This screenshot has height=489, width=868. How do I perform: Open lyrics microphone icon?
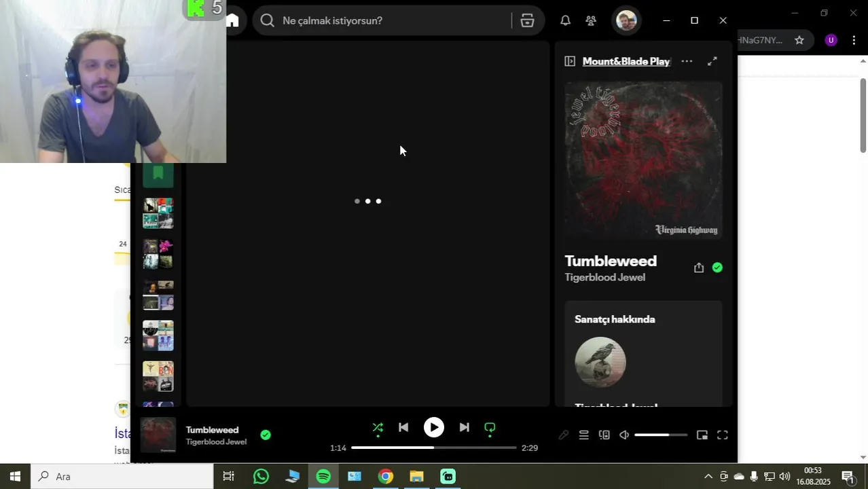pyautogui.click(x=563, y=435)
